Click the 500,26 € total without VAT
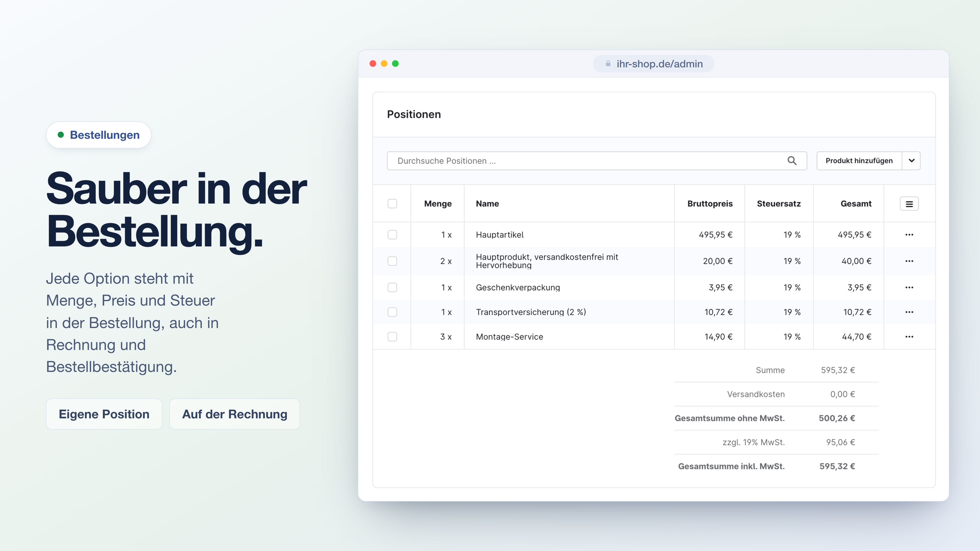Viewport: 980px width, 551px height. 837,418
